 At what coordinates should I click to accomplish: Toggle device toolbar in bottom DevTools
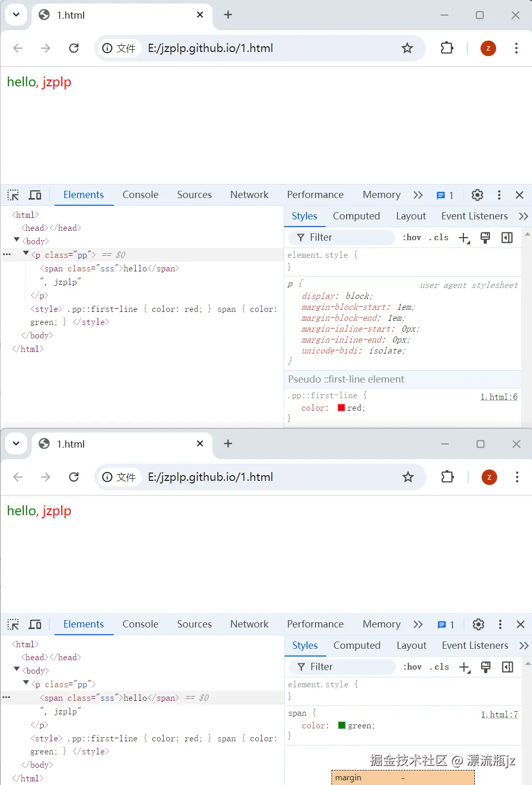[35, 624]
